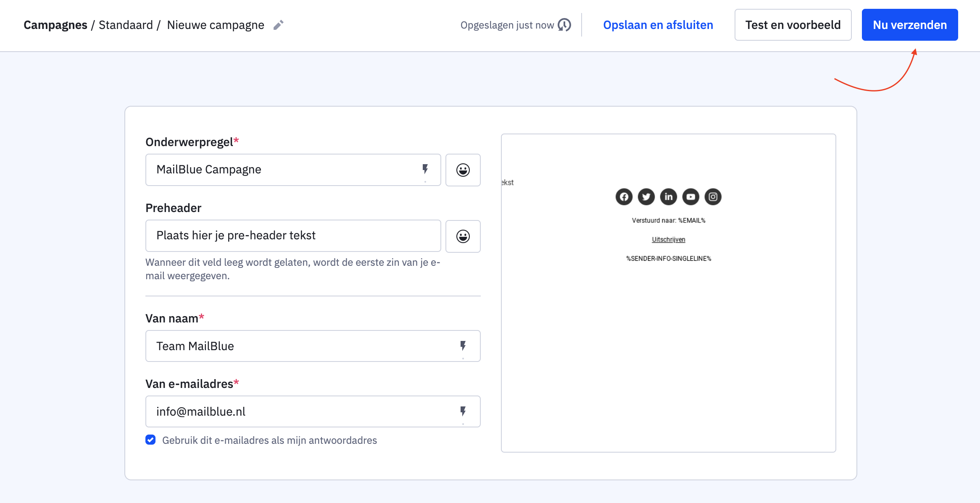The height and width of the screenshot is (503, 980).
Task: Click the Twitter icon in email preview
Action: [646, 196]
